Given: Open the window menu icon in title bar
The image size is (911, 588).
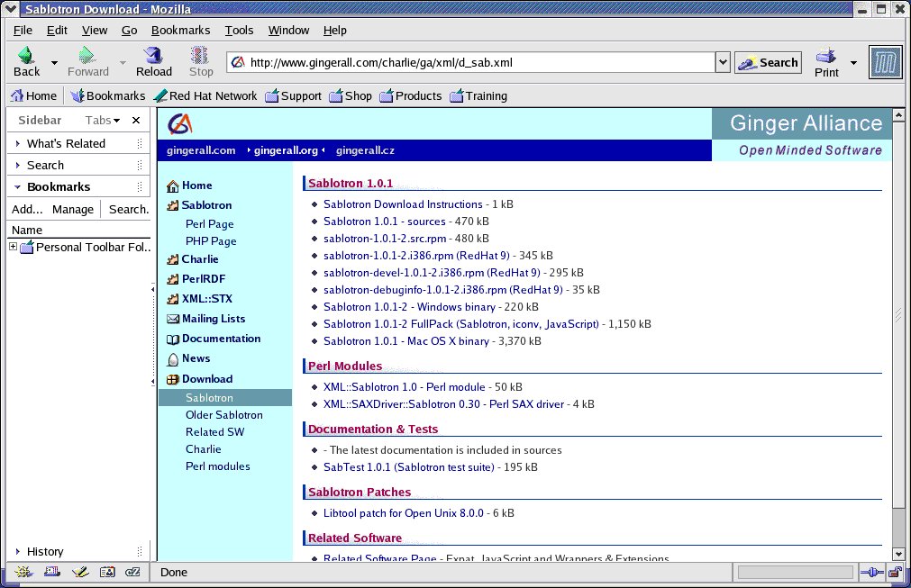Looking at the screenshot, I should (x=11, y=9).
